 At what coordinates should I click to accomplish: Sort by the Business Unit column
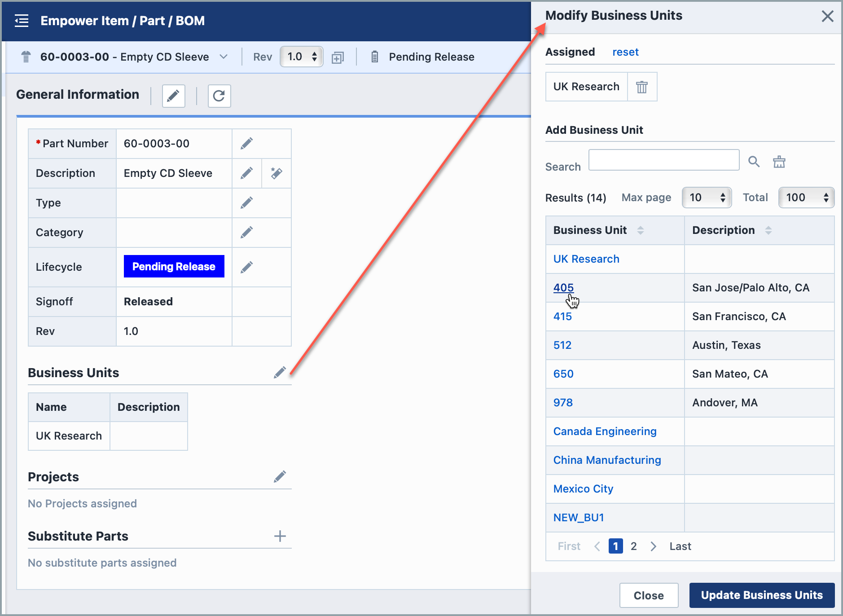pos(640,230)
